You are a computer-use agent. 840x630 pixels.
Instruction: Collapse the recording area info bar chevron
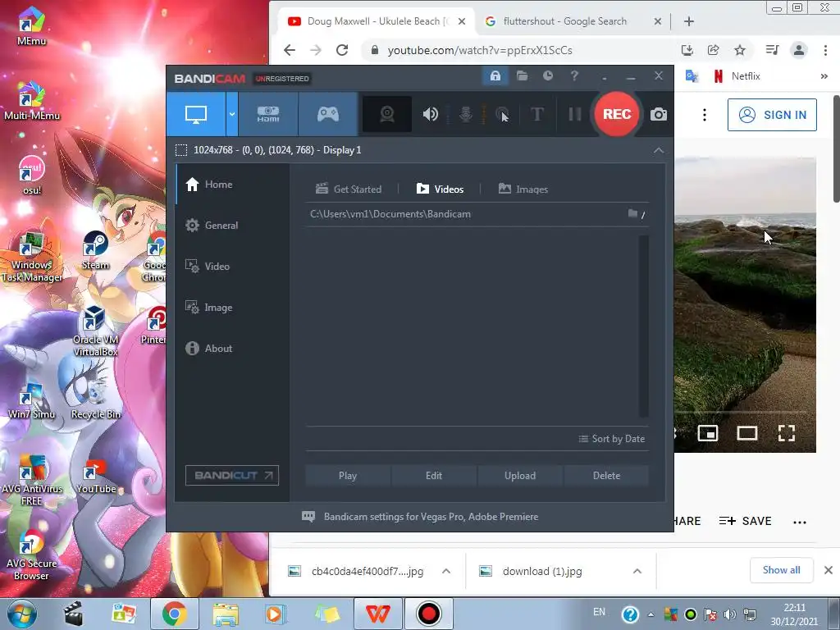[659, 151]
